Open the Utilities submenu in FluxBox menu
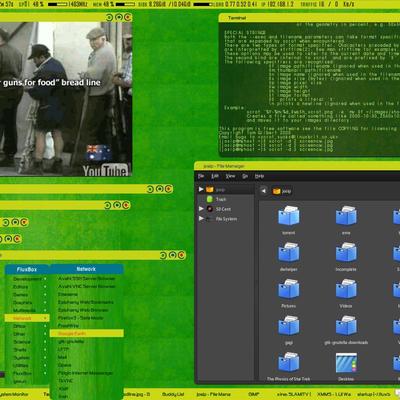Viewport: 400px width, 400px height. tap(27, 366)
